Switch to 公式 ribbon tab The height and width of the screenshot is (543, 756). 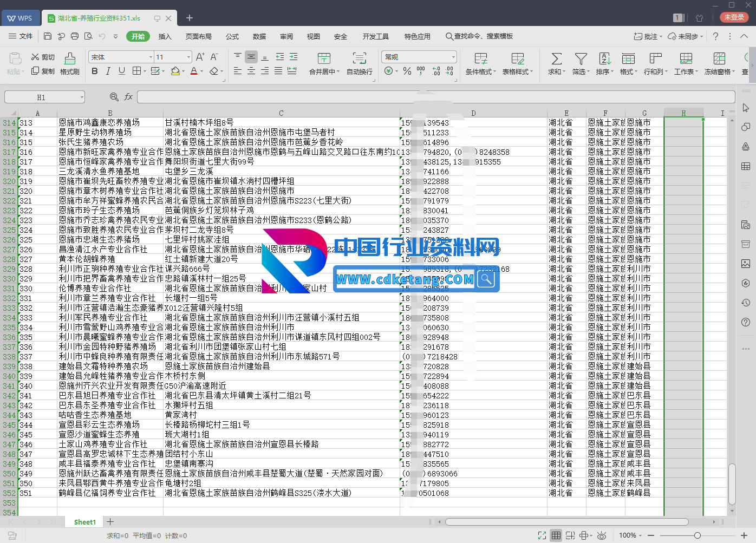(x=232, y=36)
